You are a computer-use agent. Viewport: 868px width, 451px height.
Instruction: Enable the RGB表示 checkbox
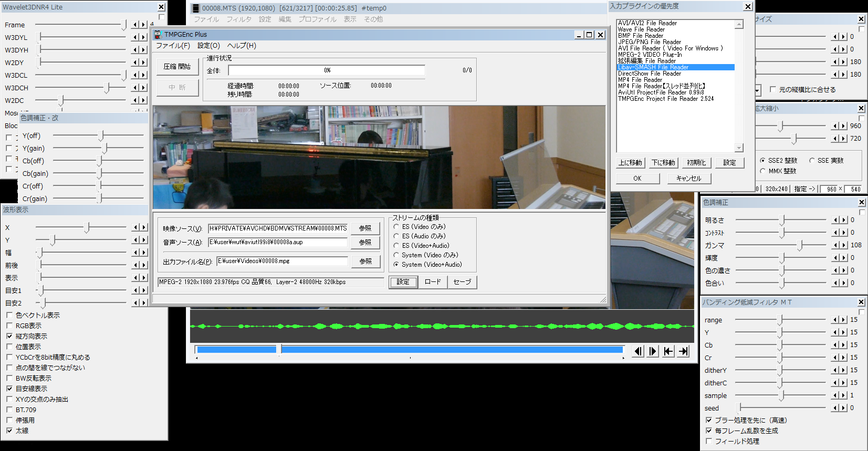(x=9, y=326)
